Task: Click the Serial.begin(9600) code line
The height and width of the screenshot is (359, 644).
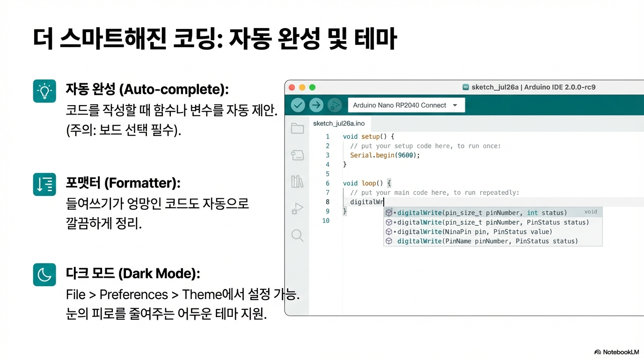Action: click(x=385, y=155)
